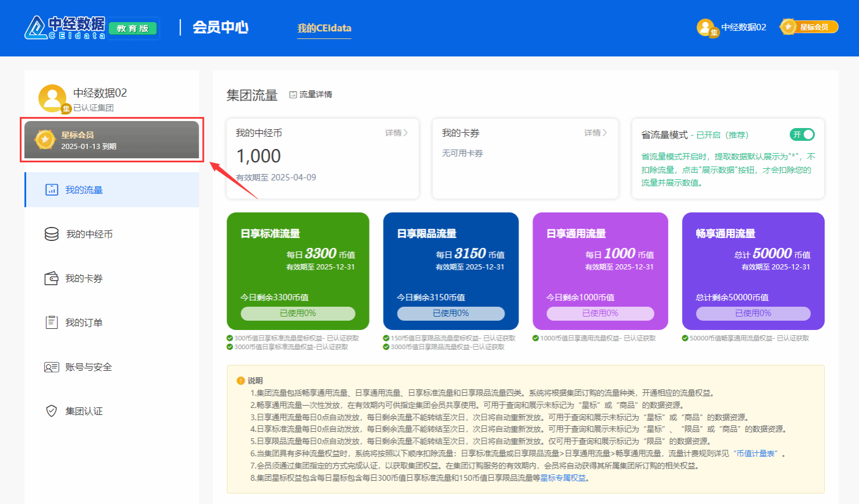Image resolution: width=859 pixels, height=504 pixels.
Task: Click the 星标会员 star medal icon in sidebar
Action: tap(45, 140)
